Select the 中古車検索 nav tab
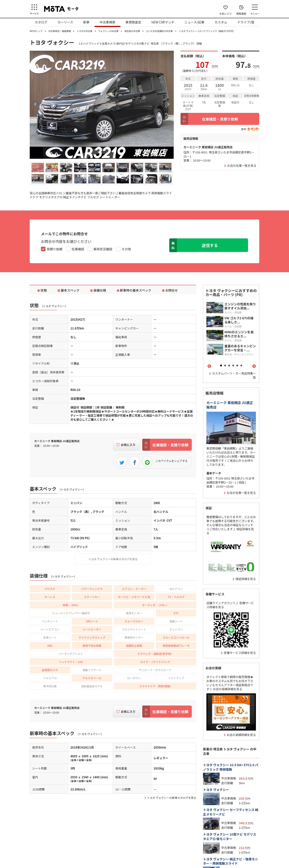Screen dimensions: 289x868 [x=107, y=22]
